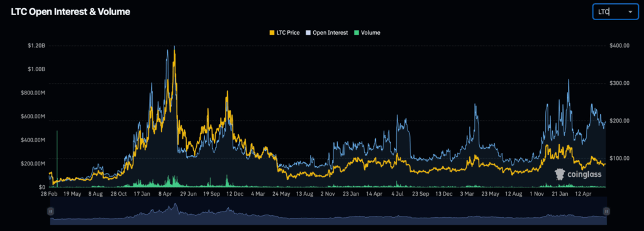The height and width of the screenshot is (231, 644).
Task: Grab the left handle of the range slider
Action: [50, 211]
